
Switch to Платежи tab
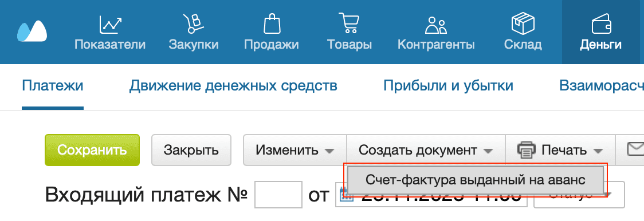click(53, 86)
